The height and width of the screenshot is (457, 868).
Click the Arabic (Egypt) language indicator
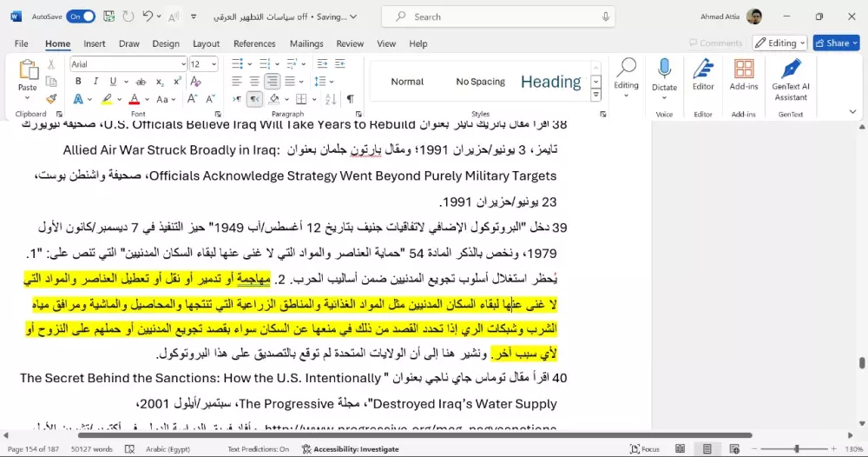pyautogui.click(x=168, y=448)
